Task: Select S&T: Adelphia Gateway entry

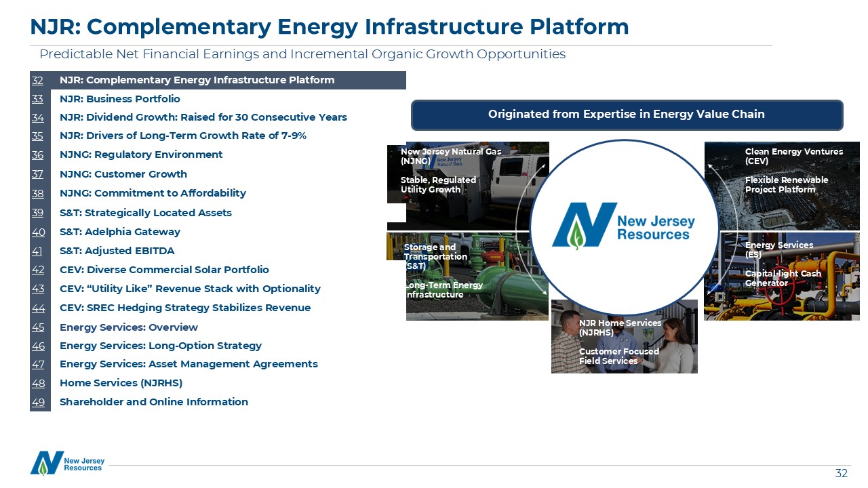Action: pyautogui.click(x=119, y=232)
